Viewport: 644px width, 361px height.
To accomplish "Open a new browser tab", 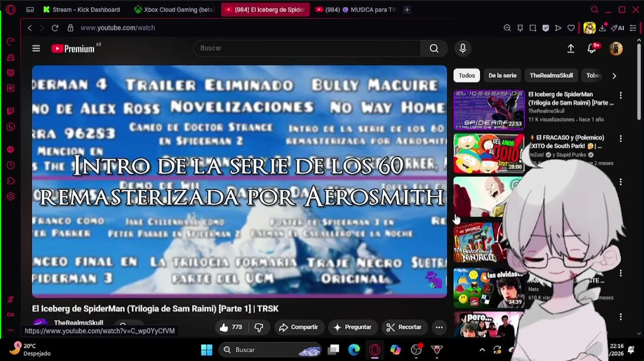I will coord(407,10).
